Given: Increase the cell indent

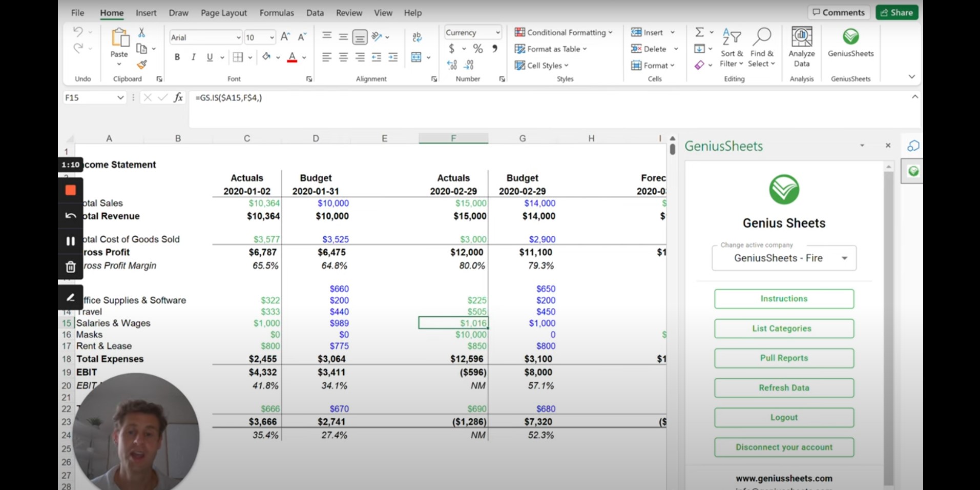Looking at the screenshot, I should click(x=393, y=57).
